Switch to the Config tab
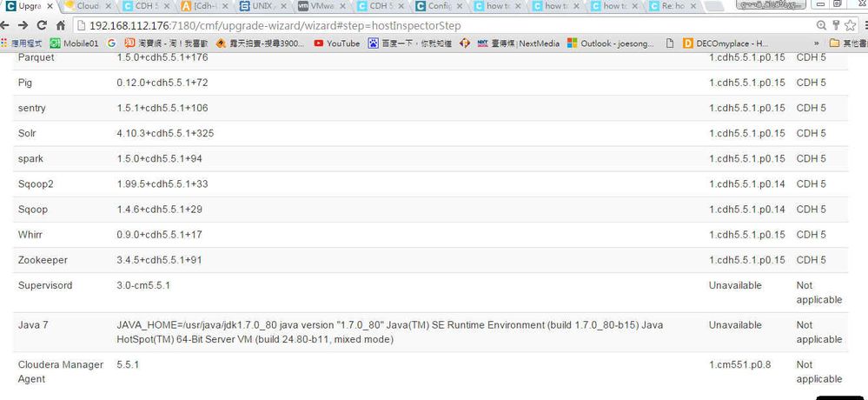This screenshot has height=400, width=868. pos(438,7)
